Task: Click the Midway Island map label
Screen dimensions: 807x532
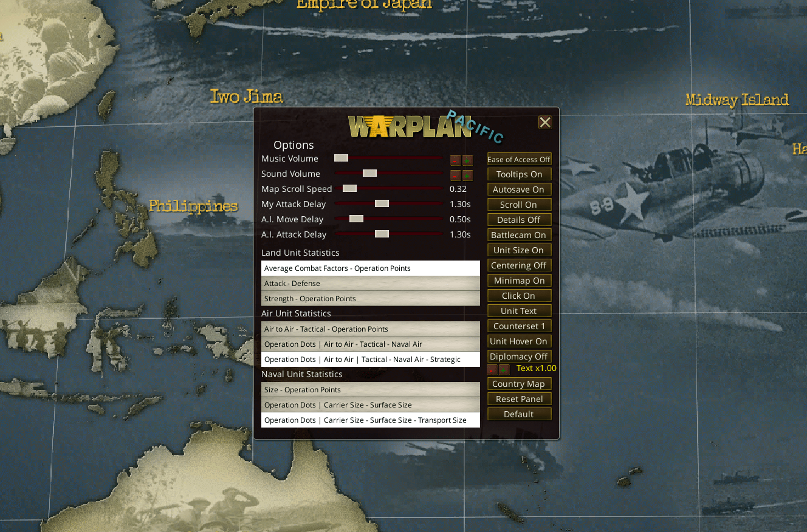Action: (737, 100)
